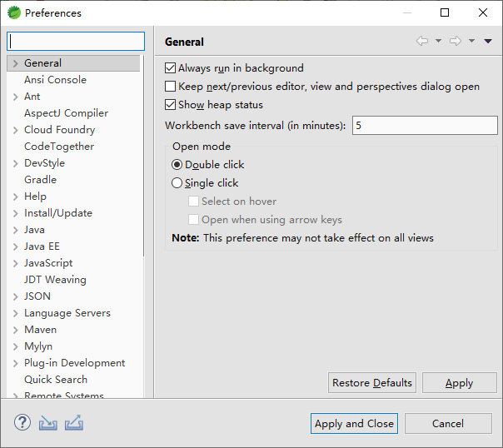Focus the filter text search field
503x448 pixels.
click(76, 41)
